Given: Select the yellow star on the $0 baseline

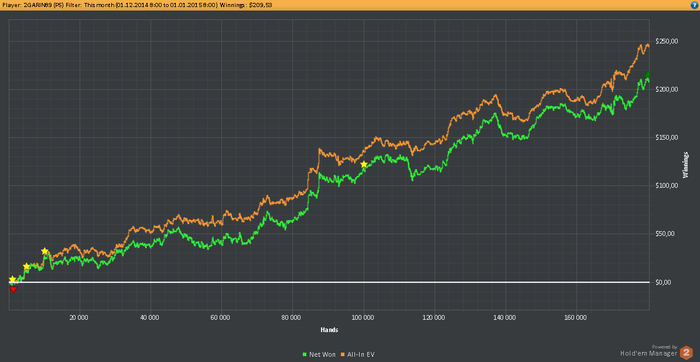Looking at the screenshot, I should coord(12,279).
